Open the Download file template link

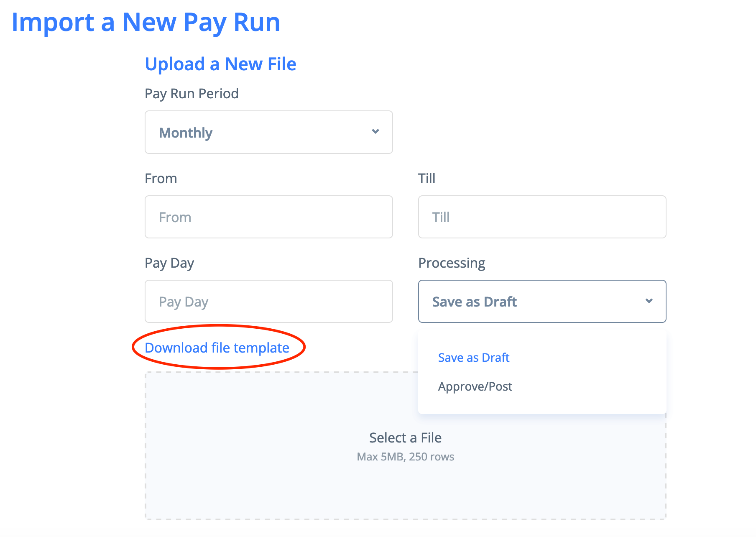(x=217, y=348)
